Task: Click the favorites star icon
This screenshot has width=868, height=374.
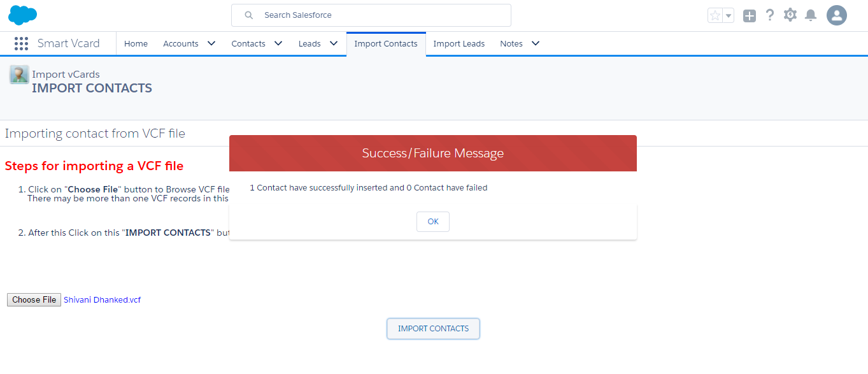Action: pos(715,15)
